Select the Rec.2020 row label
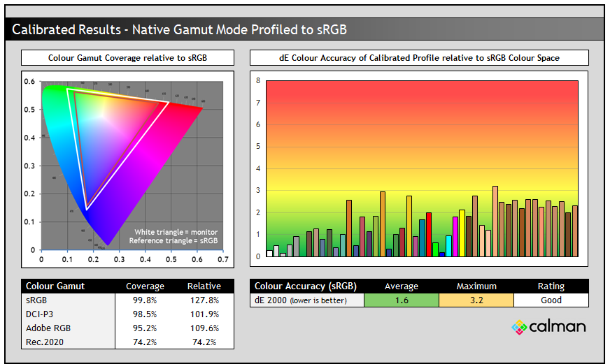Image resolution: width=610 pixels, height=364 pixels. click(43, 342)
